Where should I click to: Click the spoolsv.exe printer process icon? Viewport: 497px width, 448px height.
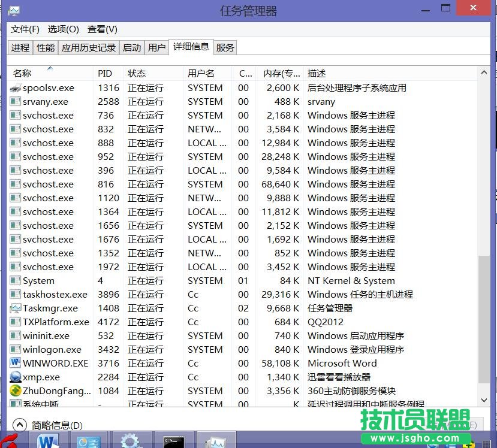pyautogui.click(x=15, y=87)
